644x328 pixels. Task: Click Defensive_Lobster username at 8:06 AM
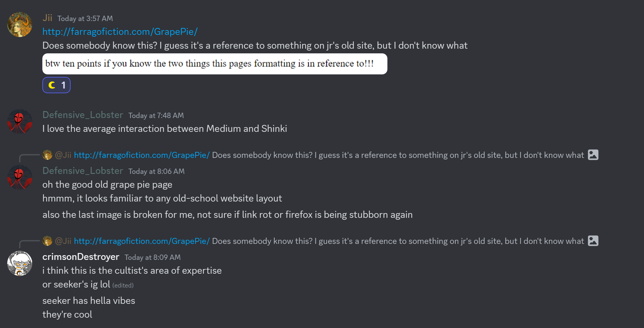click(x=83, y=171)
